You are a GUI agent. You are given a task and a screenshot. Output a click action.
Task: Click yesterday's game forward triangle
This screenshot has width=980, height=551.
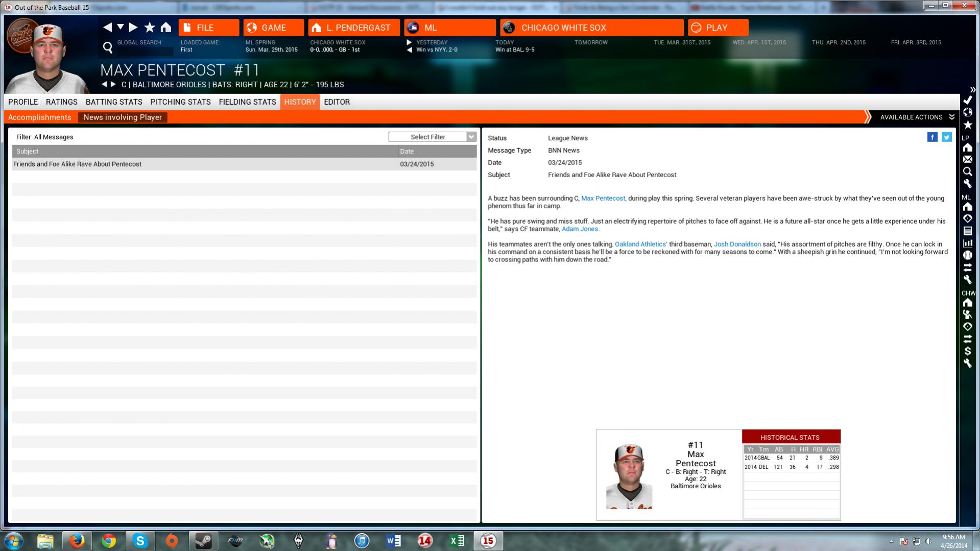point(409,42)
